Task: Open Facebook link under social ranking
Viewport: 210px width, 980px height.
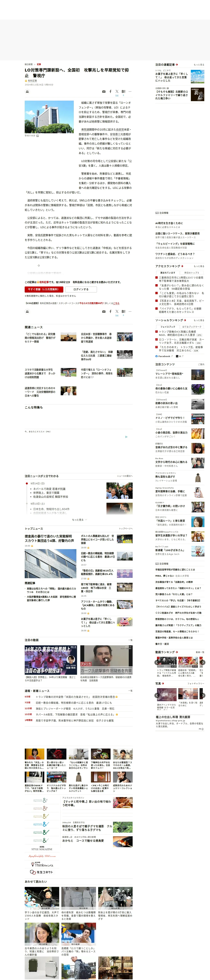Action: point(164,356)
